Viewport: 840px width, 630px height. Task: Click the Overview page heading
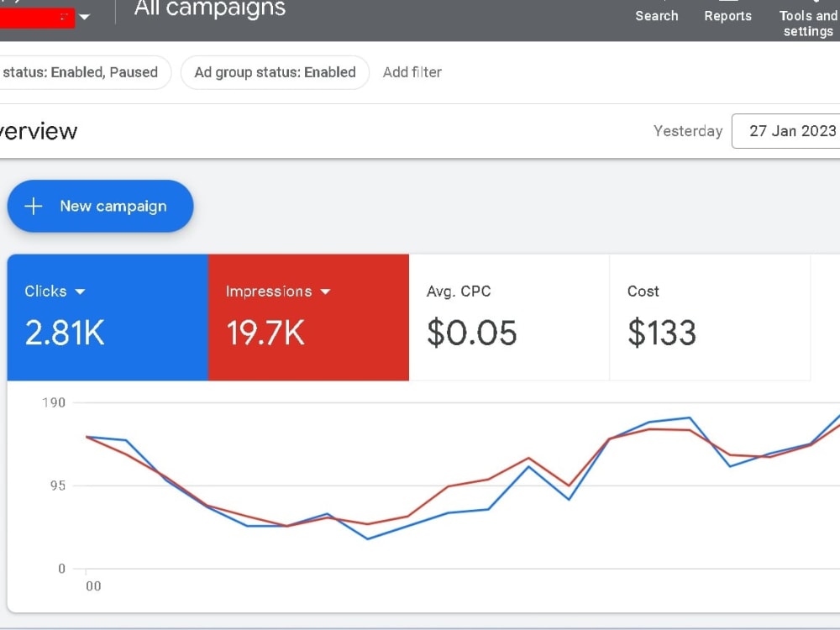39,131
